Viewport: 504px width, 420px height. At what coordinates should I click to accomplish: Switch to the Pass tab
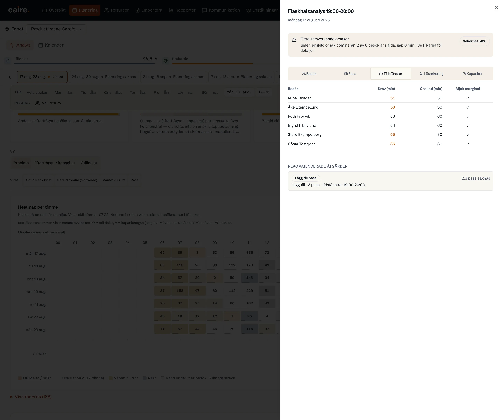(x=350, y=74)
